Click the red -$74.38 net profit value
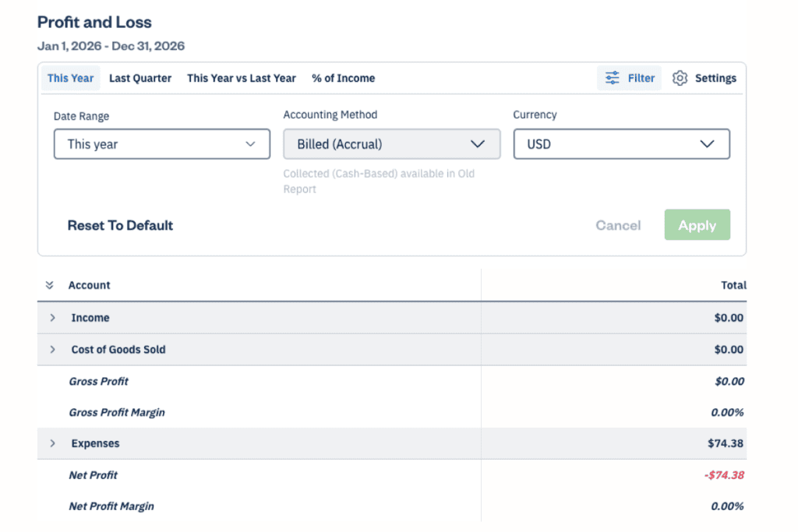Viewport: 798px width, 532px height. [724, 475]
